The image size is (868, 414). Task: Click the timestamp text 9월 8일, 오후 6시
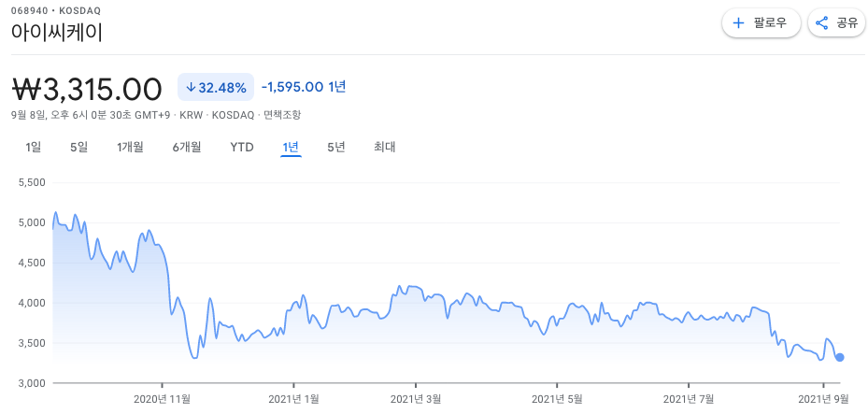click(49, 115)
